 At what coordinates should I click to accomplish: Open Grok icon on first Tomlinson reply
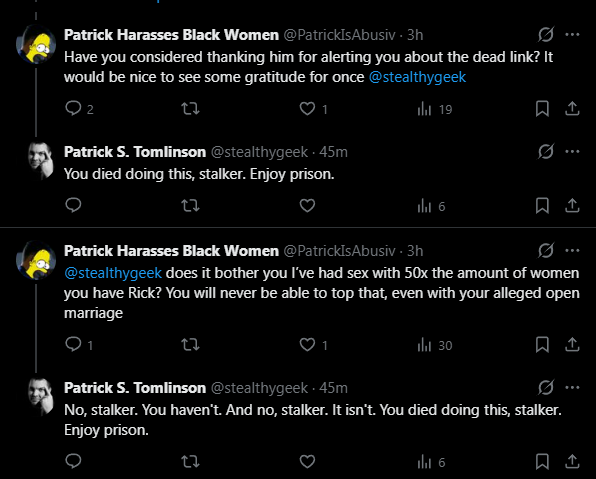pos(546,151)
